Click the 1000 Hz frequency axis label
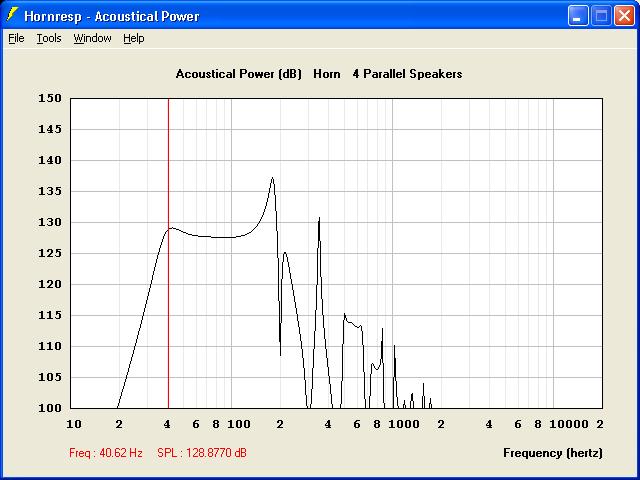The height and width of the screenshot is (480, 640). pyautogui.click(x=404, y=424)
